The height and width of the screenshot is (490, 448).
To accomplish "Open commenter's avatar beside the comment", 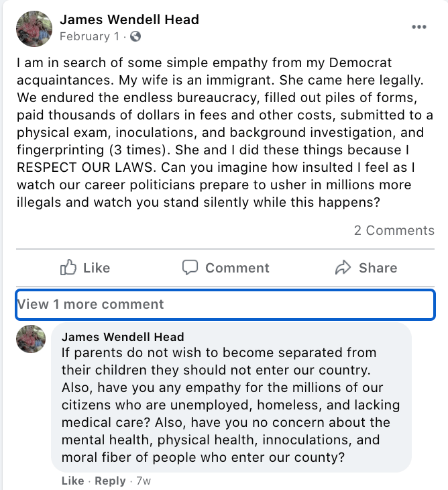I will (31, 340).
